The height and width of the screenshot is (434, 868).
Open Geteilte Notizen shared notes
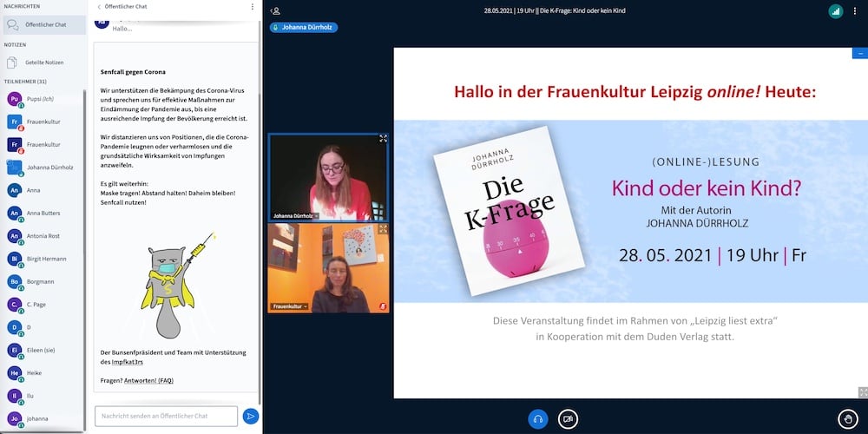click(x=43, y=62)
